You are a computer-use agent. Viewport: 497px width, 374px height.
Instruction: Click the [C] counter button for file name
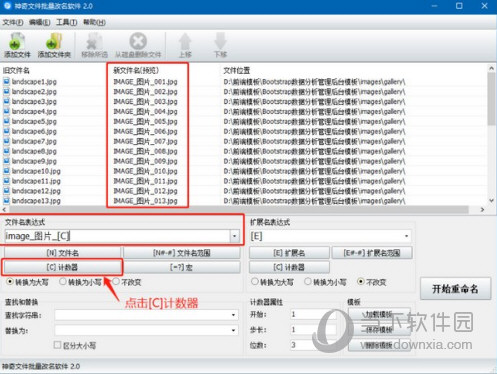(62, 267)
